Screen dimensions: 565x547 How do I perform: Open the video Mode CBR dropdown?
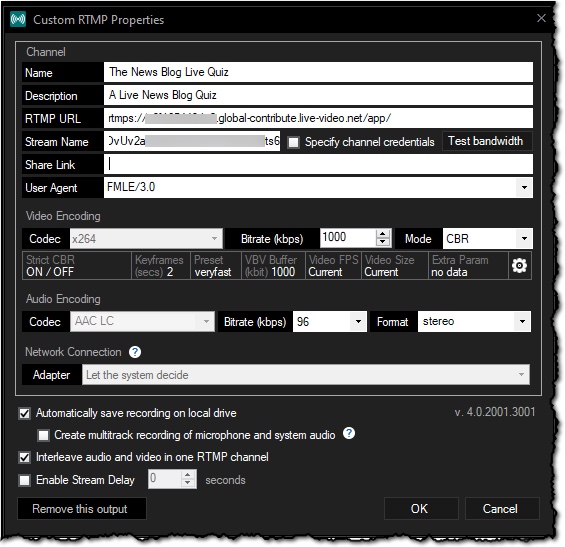(524, 238)
